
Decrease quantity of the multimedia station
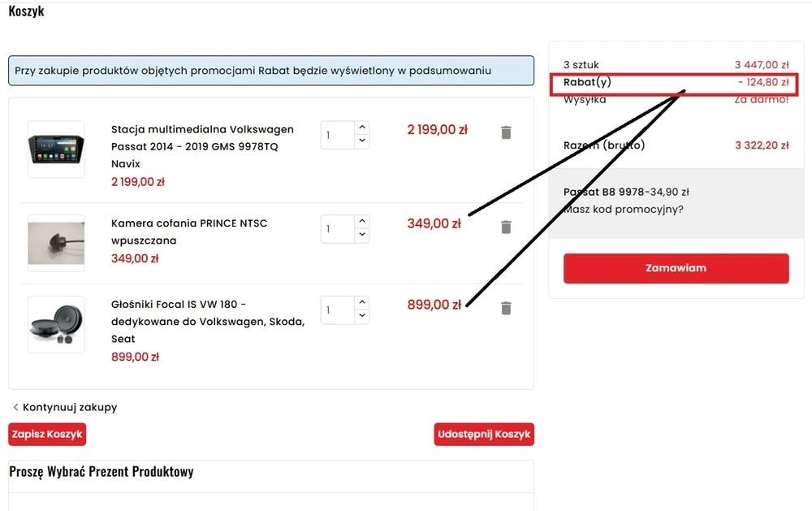362,141
